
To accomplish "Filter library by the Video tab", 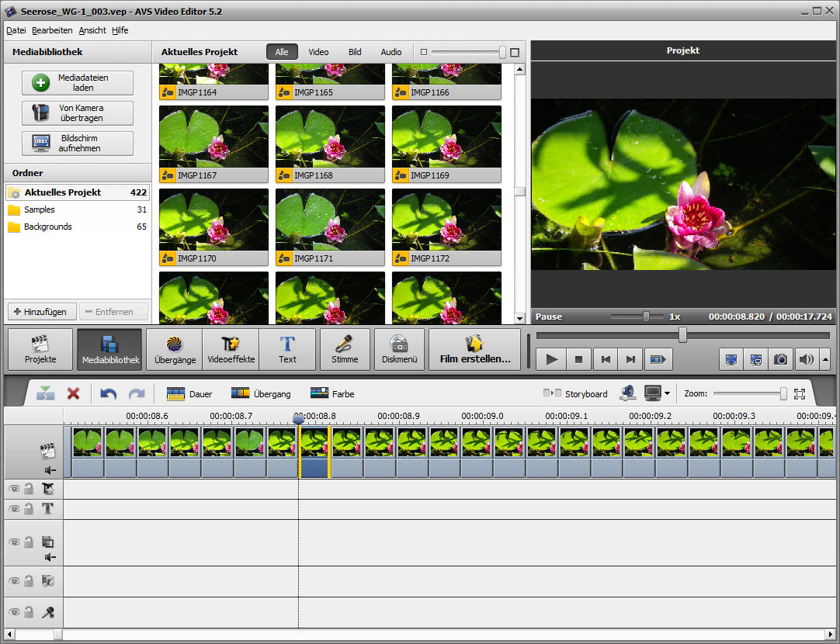I will coord(318,52).
